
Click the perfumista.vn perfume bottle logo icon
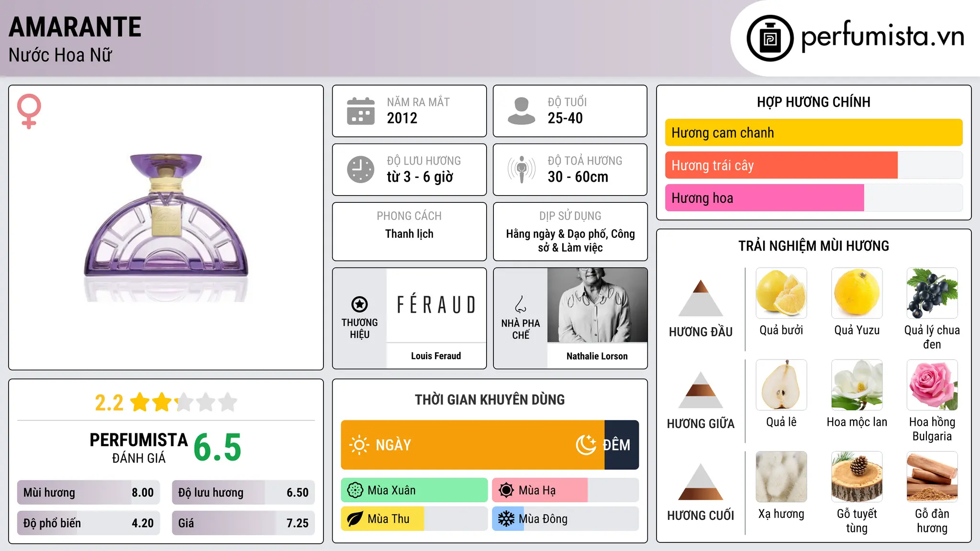click(770, 38)
